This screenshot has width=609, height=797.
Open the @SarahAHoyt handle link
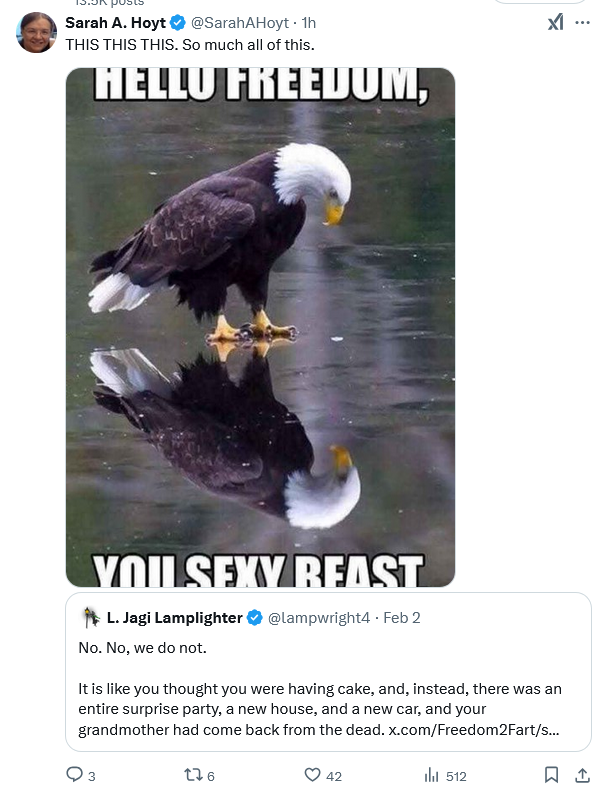239,23
